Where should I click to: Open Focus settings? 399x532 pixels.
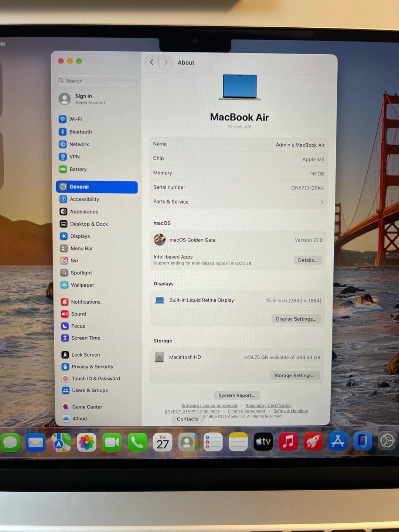coord(99,326)
